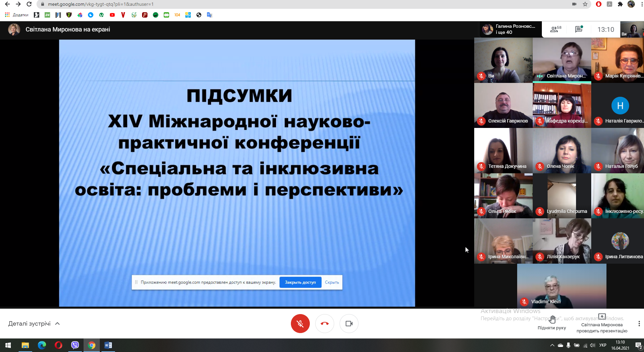Screen dimensions: 644x352
Task: Open the Додатки apps bookmark
Action: click(17, 15)
